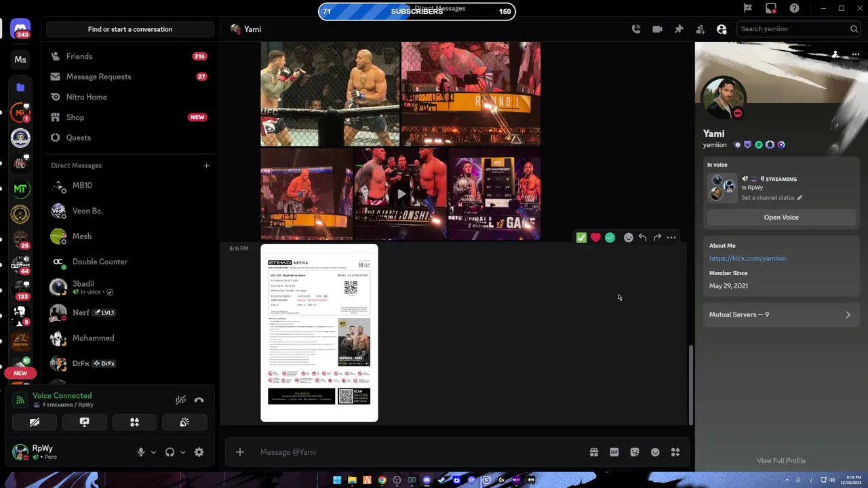Play the video thumbnail in collage
The height and width of the screenshot is (488, 868).
click(401, 194)
